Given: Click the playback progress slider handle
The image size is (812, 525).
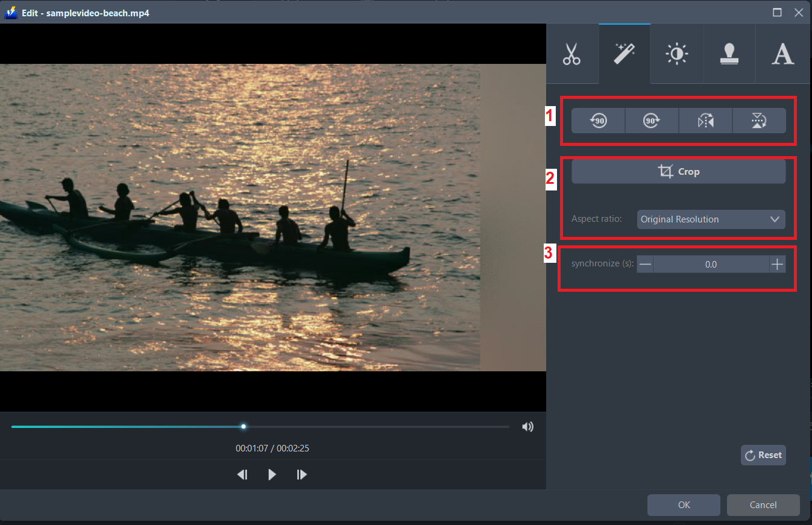Looking at the screenshot, I should click(x=243, y=426).
